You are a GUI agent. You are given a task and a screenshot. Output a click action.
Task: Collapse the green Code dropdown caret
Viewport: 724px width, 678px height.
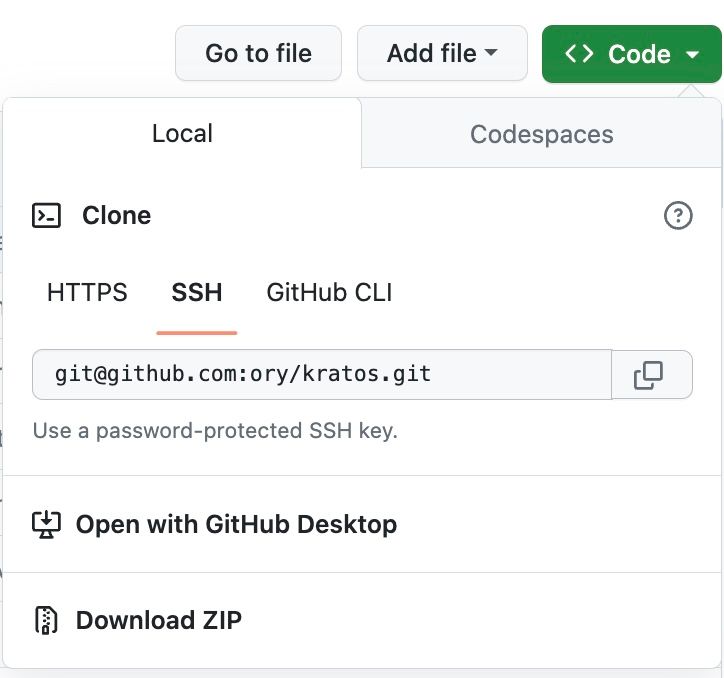[694, 54]
